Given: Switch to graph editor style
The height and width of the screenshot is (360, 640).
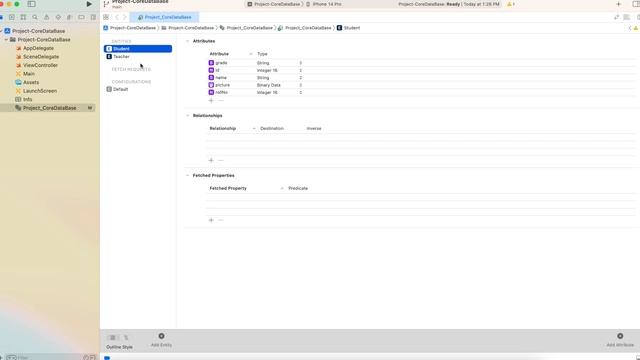Looking at the screenshot, I should [x=126, y=338].
